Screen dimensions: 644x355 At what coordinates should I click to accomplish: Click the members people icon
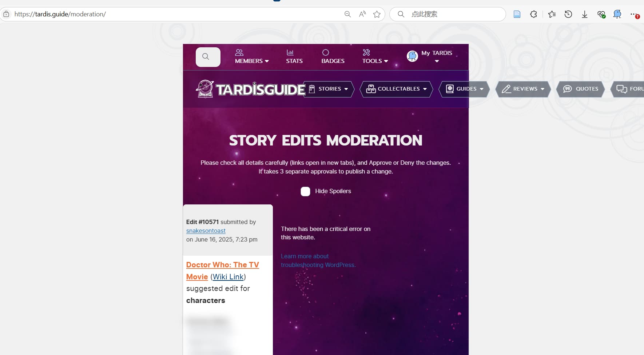point(239,52)
